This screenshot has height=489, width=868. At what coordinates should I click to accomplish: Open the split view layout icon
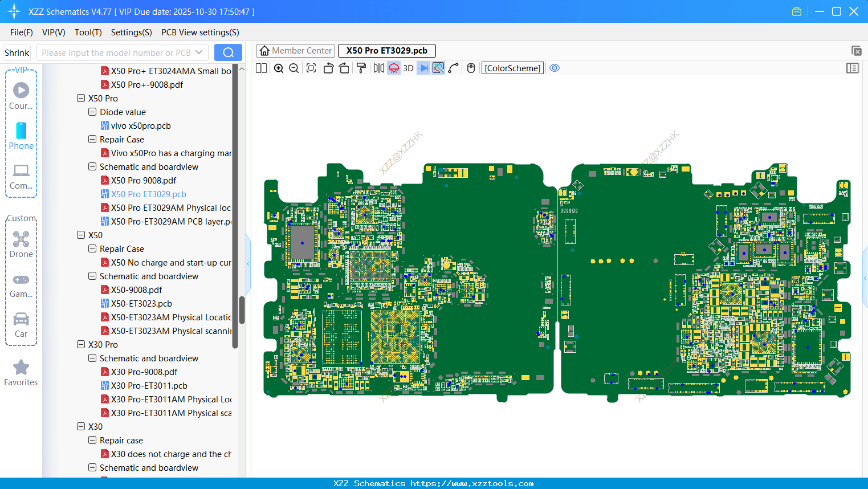click(x=262, y=68)
